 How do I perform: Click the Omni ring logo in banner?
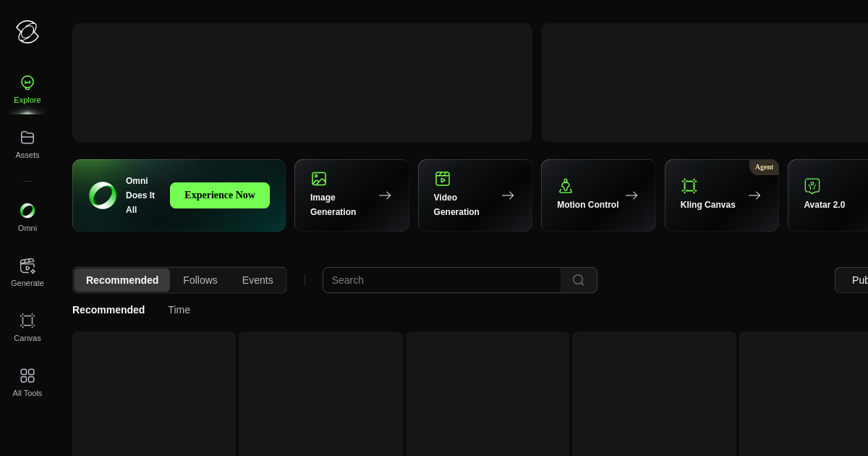(103, 195)
